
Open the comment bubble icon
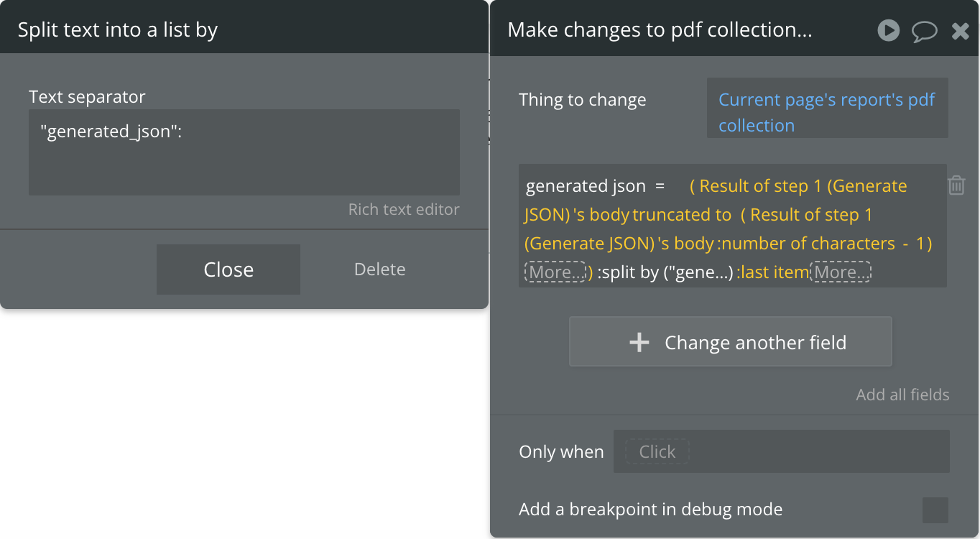pos(925,31)
